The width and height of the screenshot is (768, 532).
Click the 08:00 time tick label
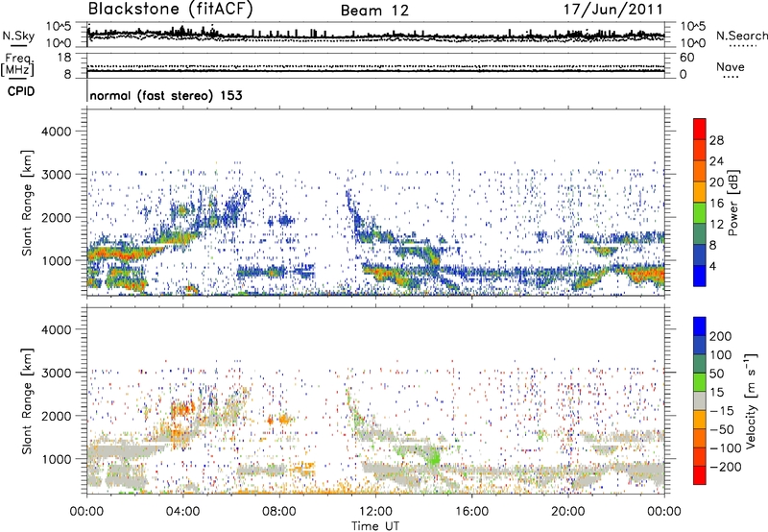point(279,512)
